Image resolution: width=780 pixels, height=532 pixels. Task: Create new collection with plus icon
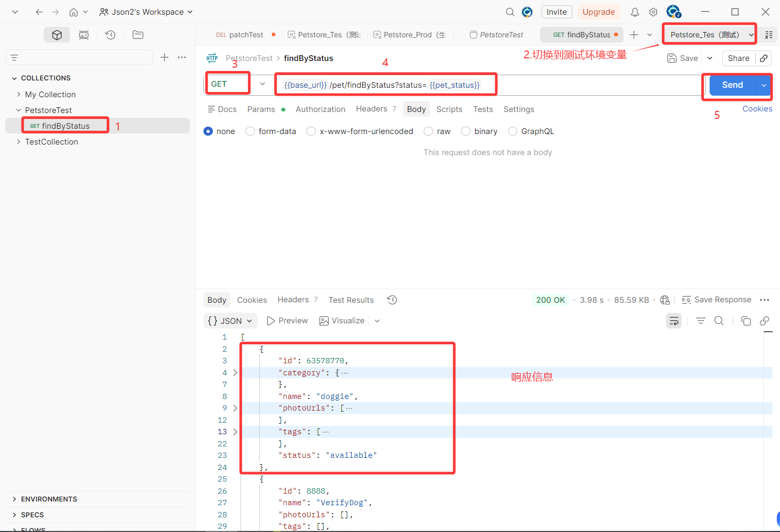pos(165,57)
